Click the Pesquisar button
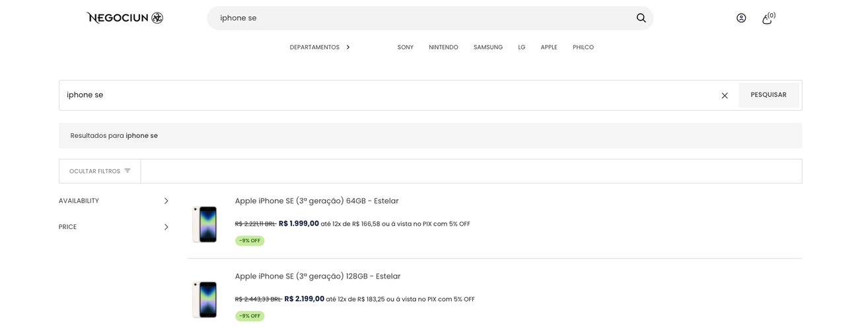 769,95
